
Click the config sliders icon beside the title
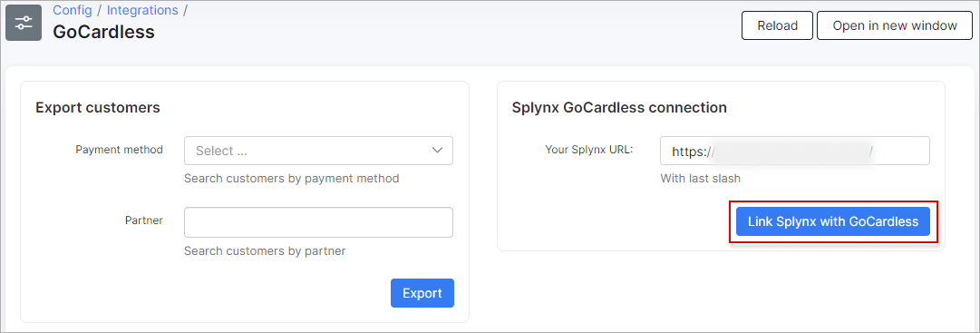(x=24, y=24)
